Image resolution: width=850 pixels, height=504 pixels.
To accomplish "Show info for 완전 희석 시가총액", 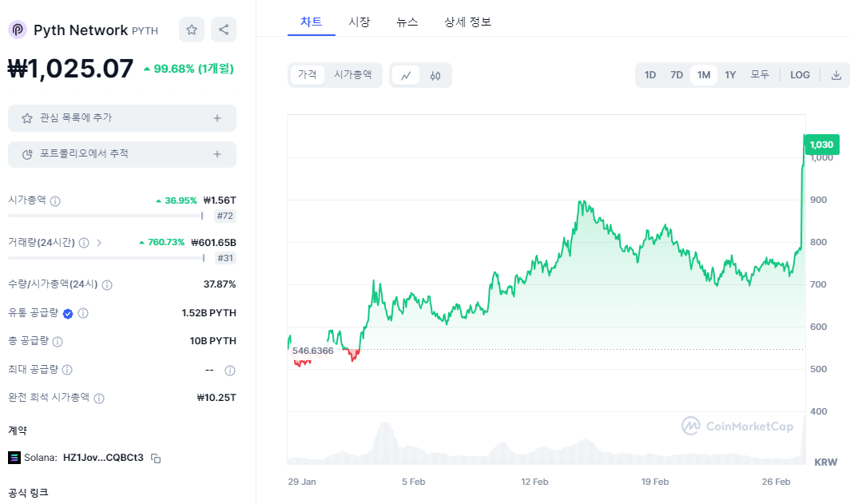I will click(x=99, y=399).
